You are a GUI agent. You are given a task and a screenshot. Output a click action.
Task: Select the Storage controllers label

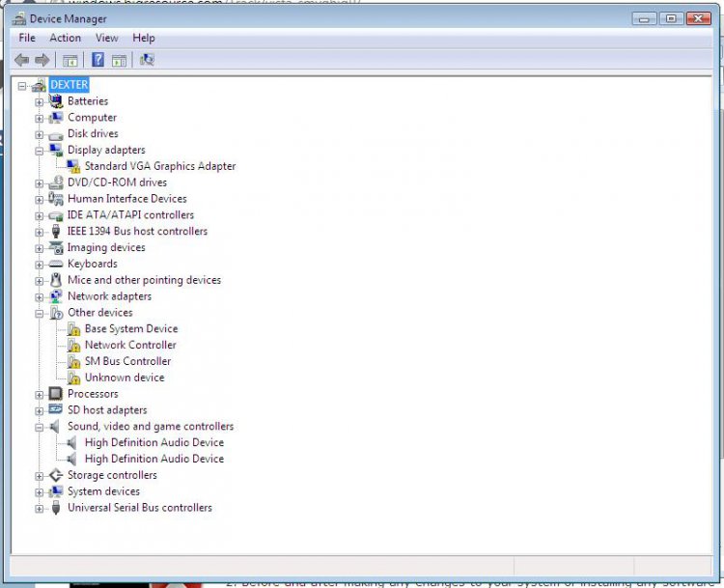[112, 475]
